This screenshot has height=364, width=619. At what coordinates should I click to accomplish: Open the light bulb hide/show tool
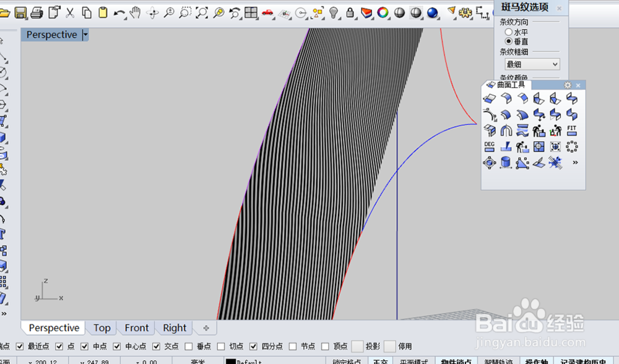tap(334, 12)
